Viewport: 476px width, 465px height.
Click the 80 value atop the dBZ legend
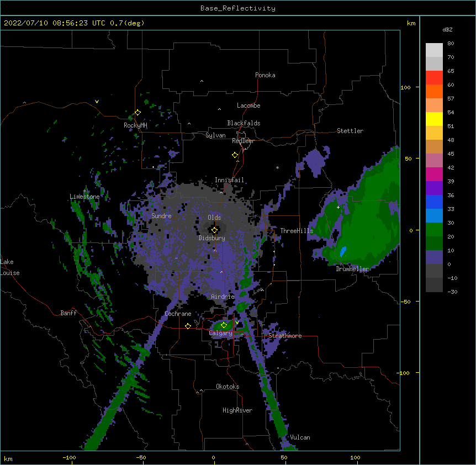click(x=451, y=44)
